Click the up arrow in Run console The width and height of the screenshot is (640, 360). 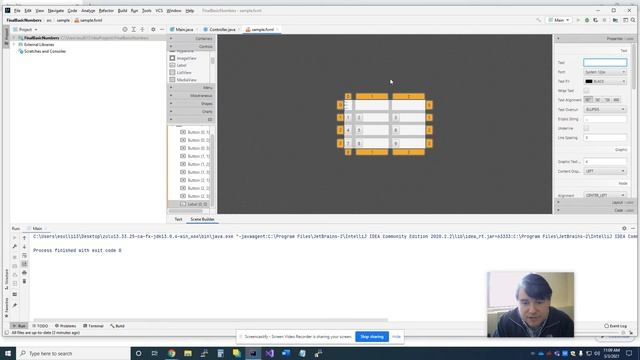click(x=24, y=238)
